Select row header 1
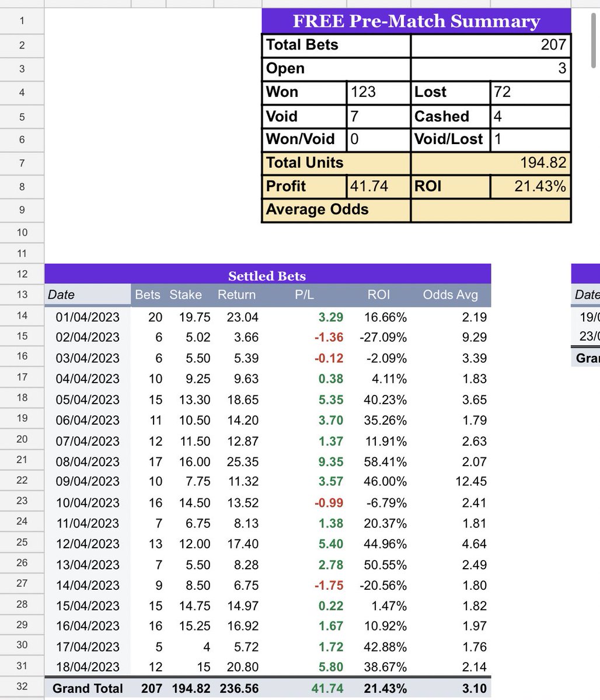Viewport: 600px width, 700px height. coord(22,21)
